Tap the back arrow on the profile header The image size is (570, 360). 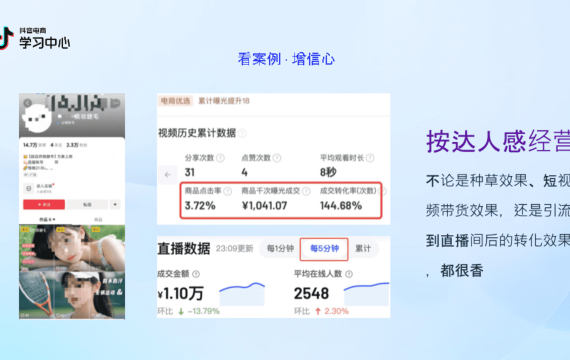[x=28, y=103]
